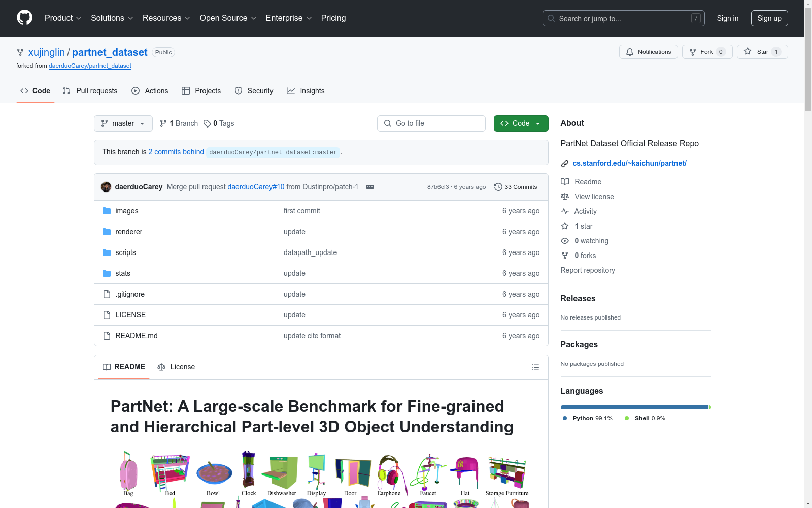Image resolution: width=812 pixels, height=508 pixels.
Task: Switch to the Projects tab
Action: point(201,91)
